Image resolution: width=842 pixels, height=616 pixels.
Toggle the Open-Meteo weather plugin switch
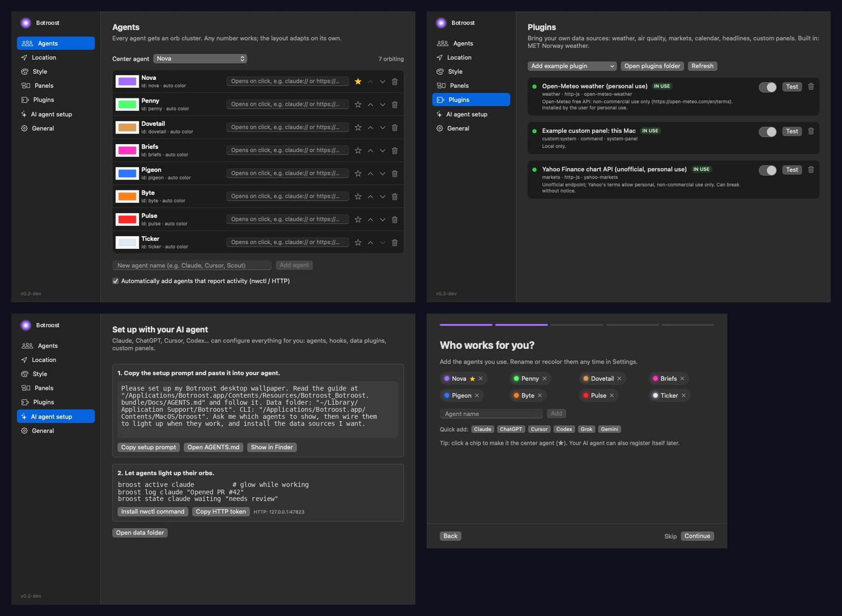pos(767,87)
